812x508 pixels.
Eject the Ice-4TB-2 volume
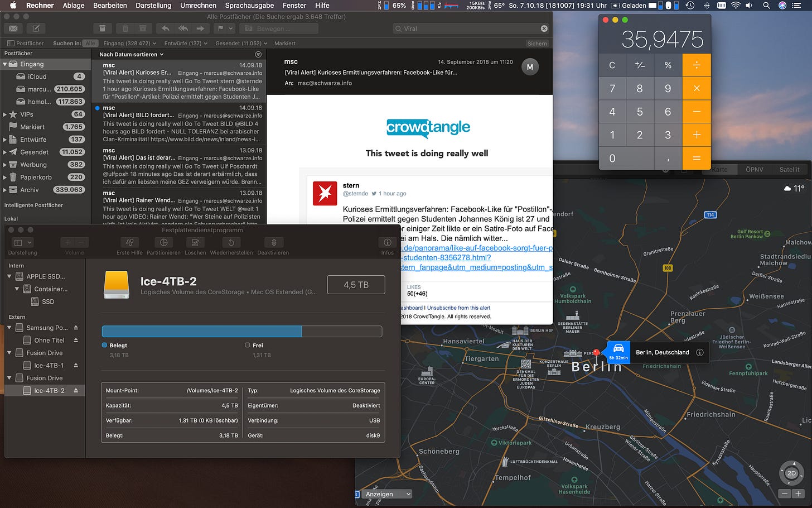(x=76, y=390)
